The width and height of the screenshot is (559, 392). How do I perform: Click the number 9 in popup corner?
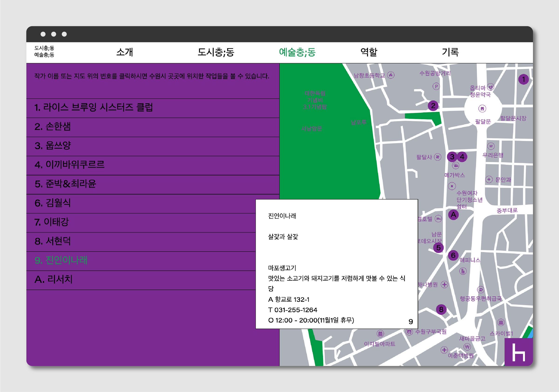click(x=411, y=322)
